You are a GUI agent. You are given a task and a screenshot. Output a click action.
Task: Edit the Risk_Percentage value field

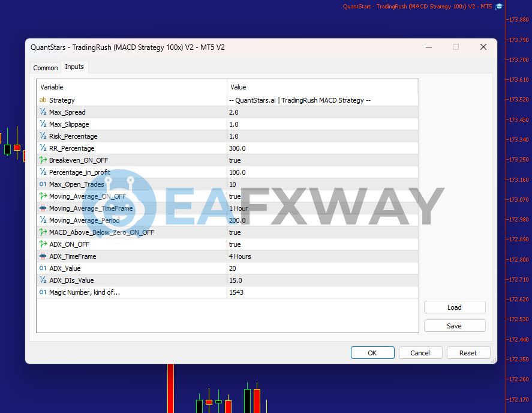(322, 136)
